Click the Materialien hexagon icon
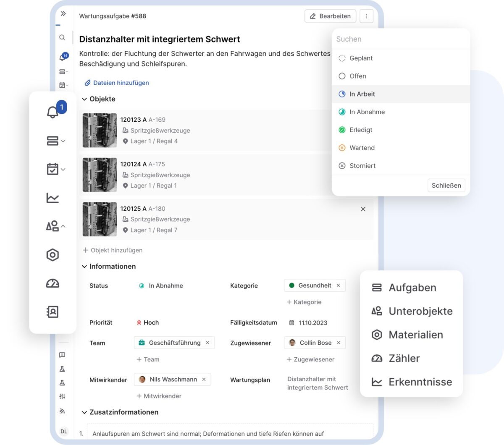 [x=376, y=335]
